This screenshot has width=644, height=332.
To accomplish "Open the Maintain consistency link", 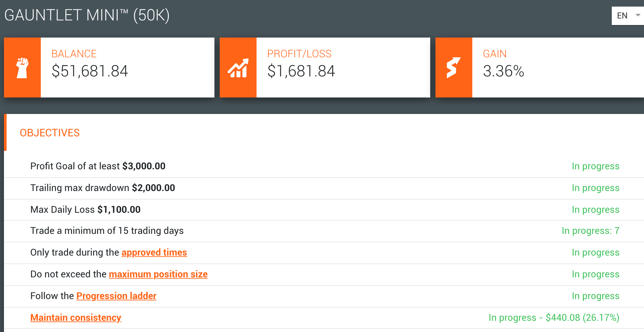I will point(76,318).
